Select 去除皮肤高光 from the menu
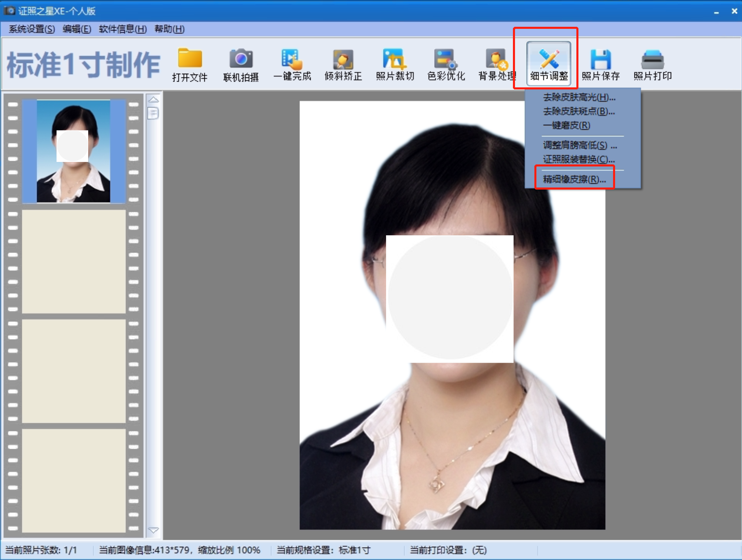The width and height of the screenshot is (742, 560). (x=578, y=98)
